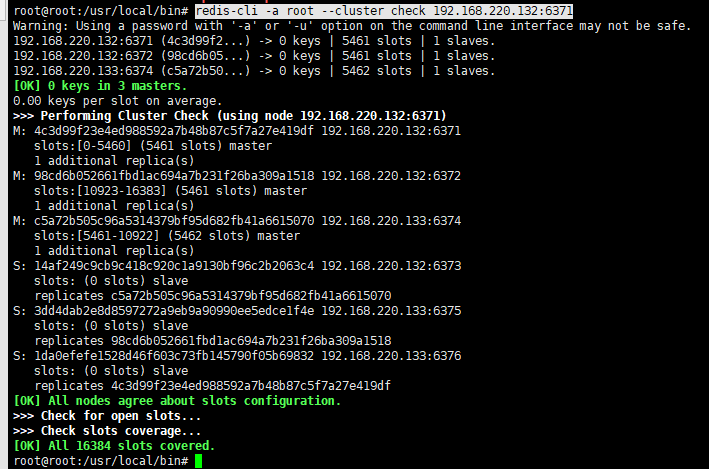Click '>>> Check slots coverage...' line
Viewport: 709px width, 469px height.
[107, 431]
